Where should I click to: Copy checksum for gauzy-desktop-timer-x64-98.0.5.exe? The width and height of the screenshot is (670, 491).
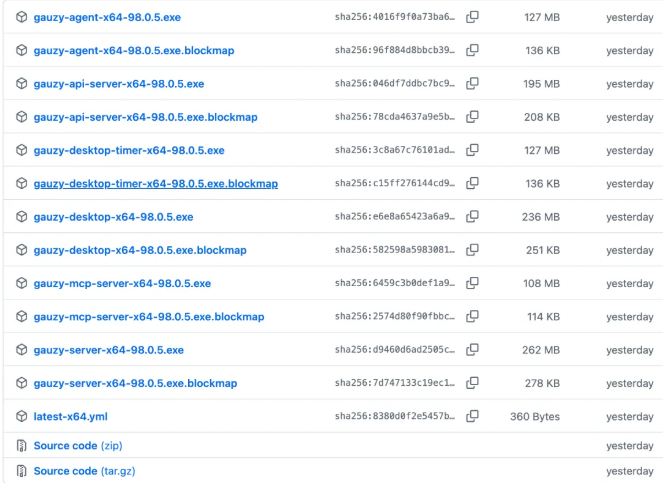[472, 150]
